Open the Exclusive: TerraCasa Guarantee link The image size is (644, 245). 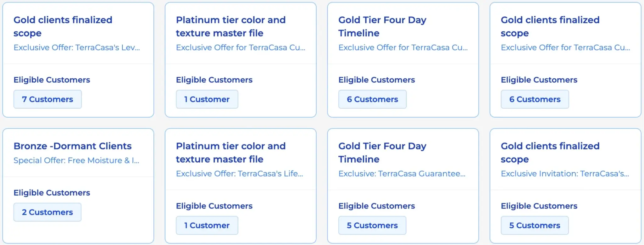[402, 174]
